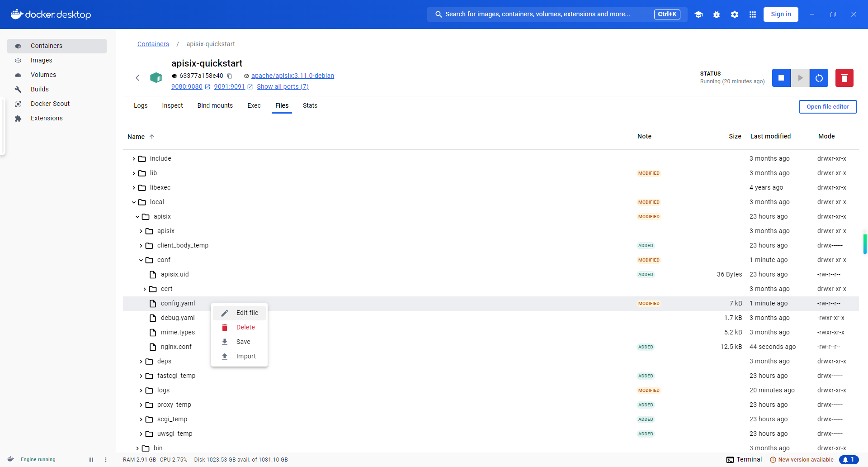Image resolution: width=868 pixels, height=467 pixels.
Task: Stop the apisix-quickstart container
Action: pyautogui.click(x=781, y=78)
